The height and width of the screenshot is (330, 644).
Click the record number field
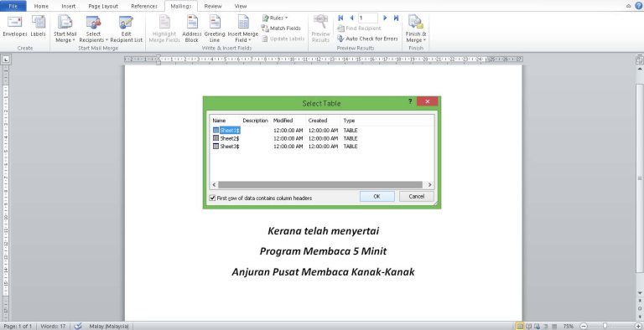[367, 18]
